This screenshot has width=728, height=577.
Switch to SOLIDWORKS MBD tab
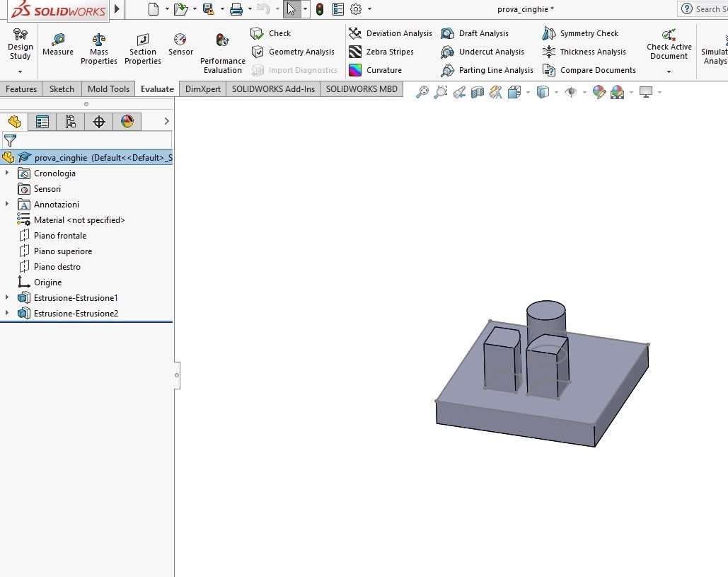click(x=362, y=88)
